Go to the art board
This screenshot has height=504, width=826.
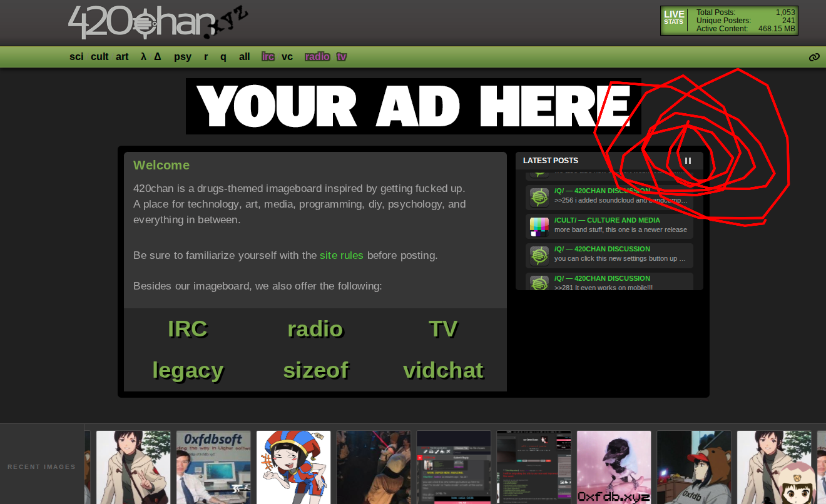(122, 57)
